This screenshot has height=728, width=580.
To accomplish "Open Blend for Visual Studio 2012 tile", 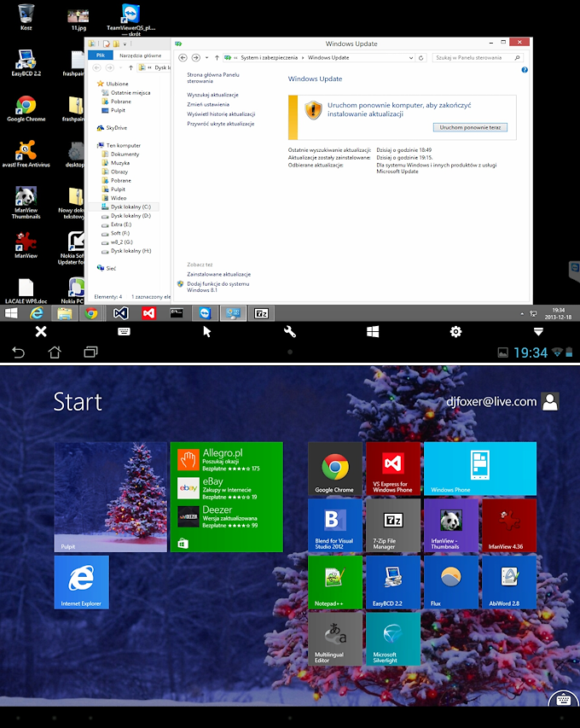I will [x=335, y=526].
